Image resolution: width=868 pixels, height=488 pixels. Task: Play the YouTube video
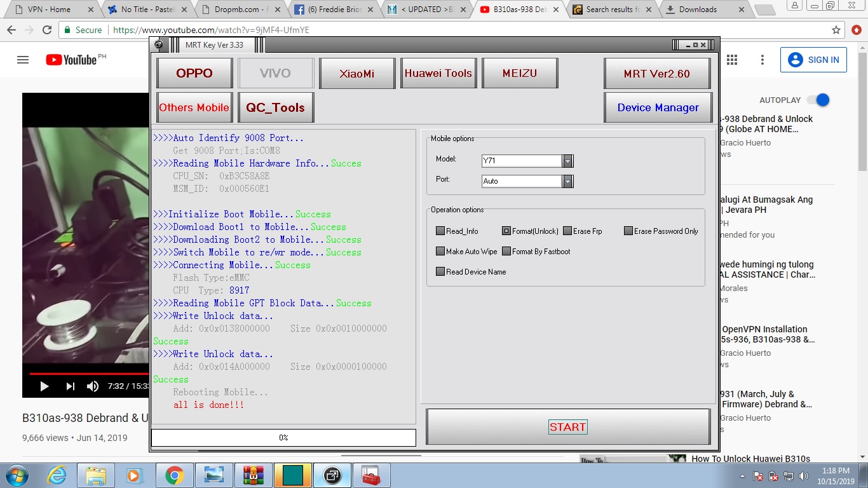[x=44, y=386]
